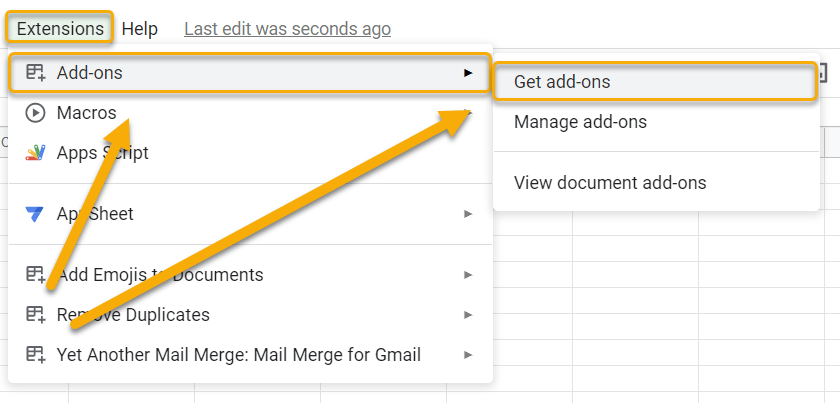Click the Add-ons menu icon

pyautogui.click(x=36, y=72)
